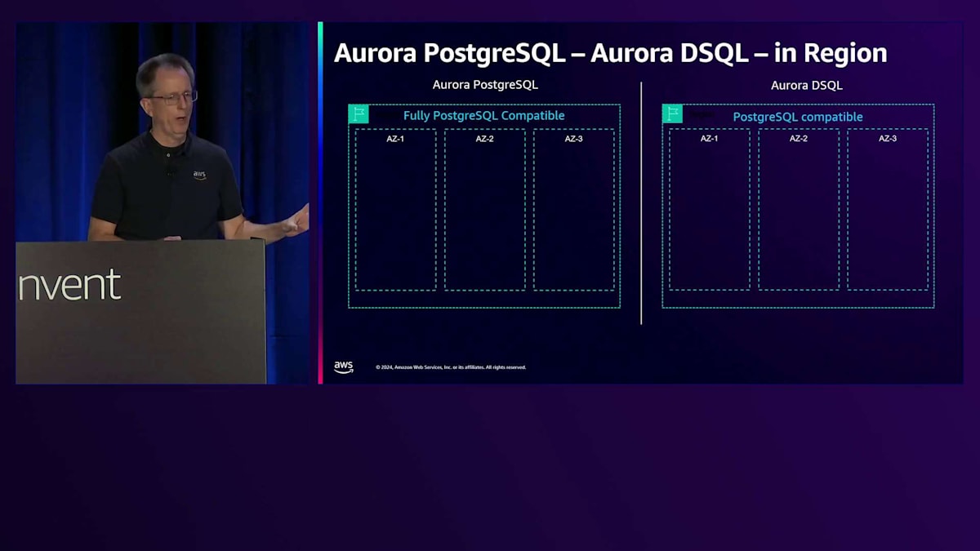Click the AWS logo on the speaker's shirt
This screenshot has width=980, height=551.
point(199,175)
